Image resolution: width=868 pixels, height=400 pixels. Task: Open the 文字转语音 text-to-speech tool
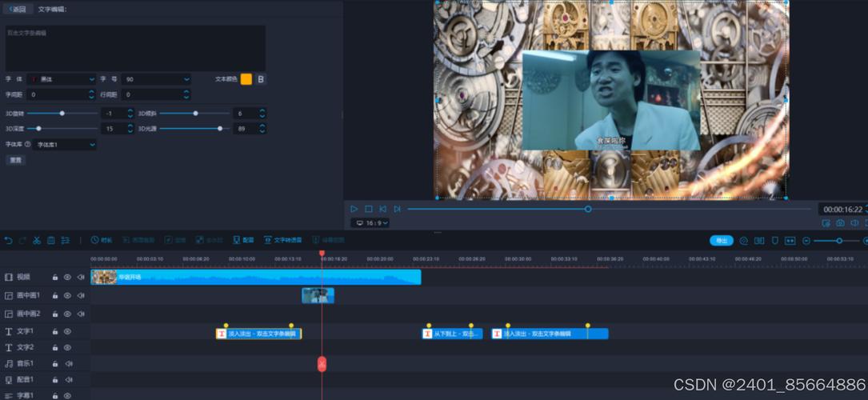pyautogui.click(x=283, y=240)
